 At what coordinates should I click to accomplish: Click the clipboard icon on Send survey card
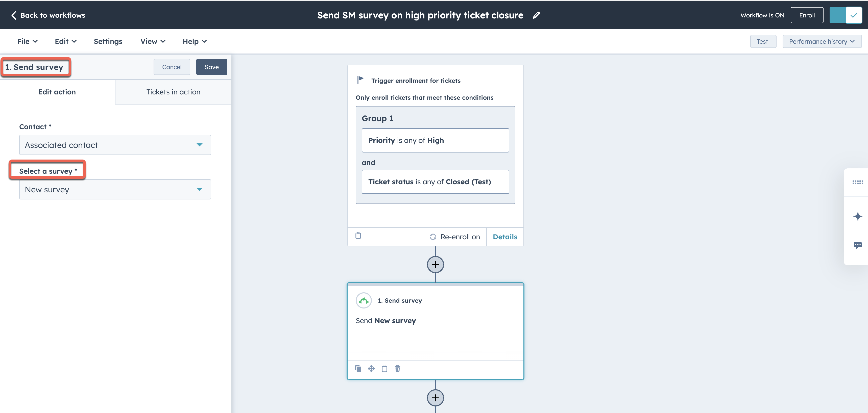(384, 369)
